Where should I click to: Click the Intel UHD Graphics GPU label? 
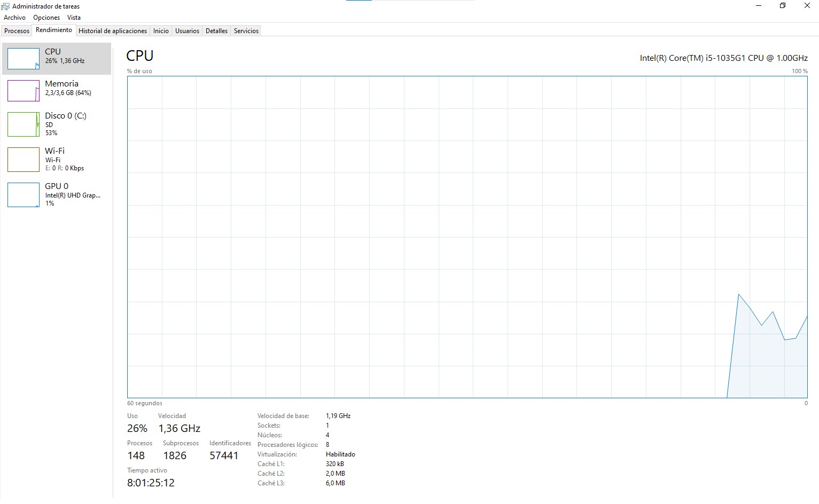pos(73,195)
